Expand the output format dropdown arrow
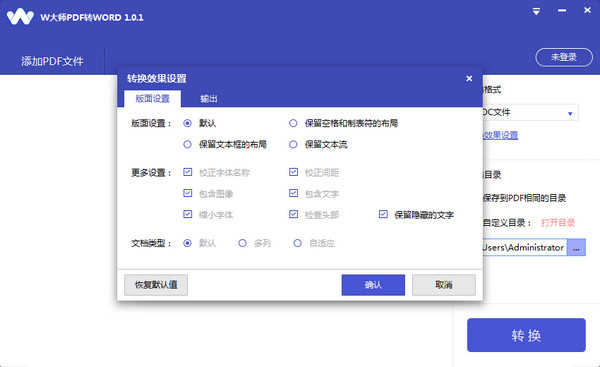This screenshot has height=367, width=600. pos(570,113)
